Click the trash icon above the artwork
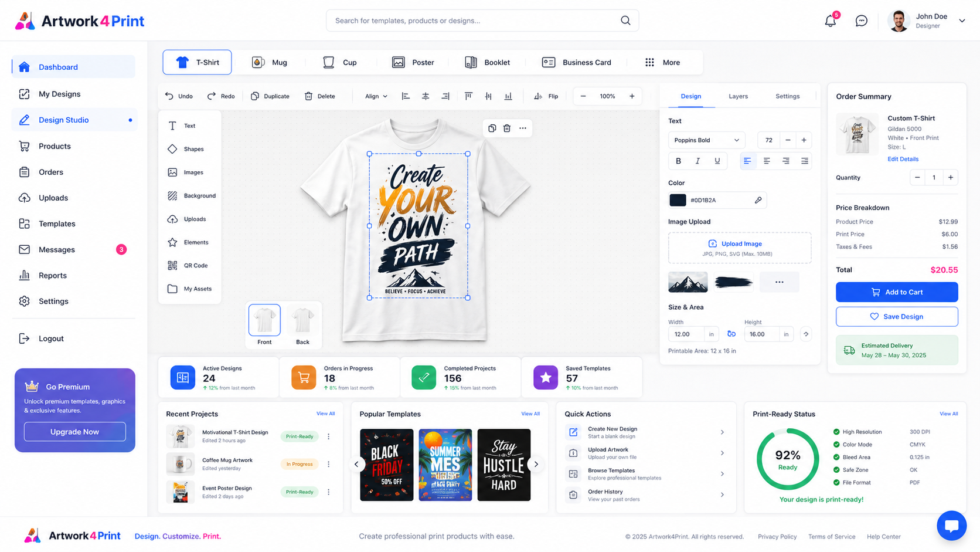The width and height of the screenshot is (980, 552). (507, 128)
